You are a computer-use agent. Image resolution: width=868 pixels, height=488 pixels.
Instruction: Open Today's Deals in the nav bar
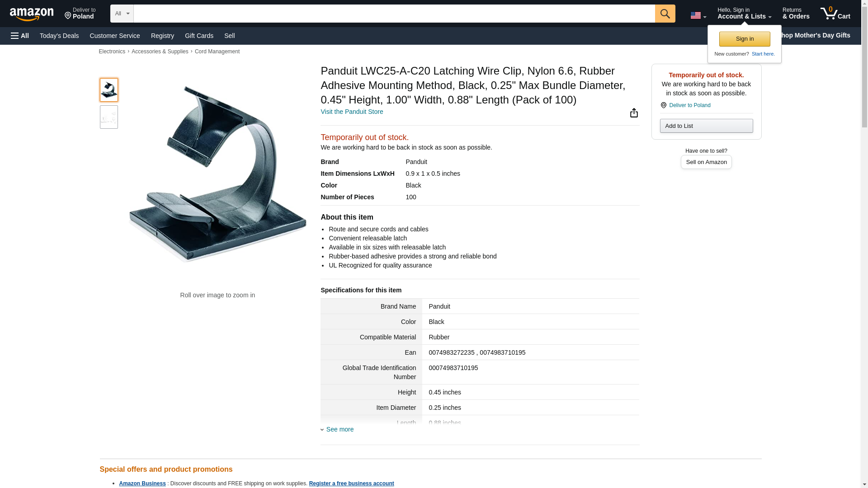[59, 36]
